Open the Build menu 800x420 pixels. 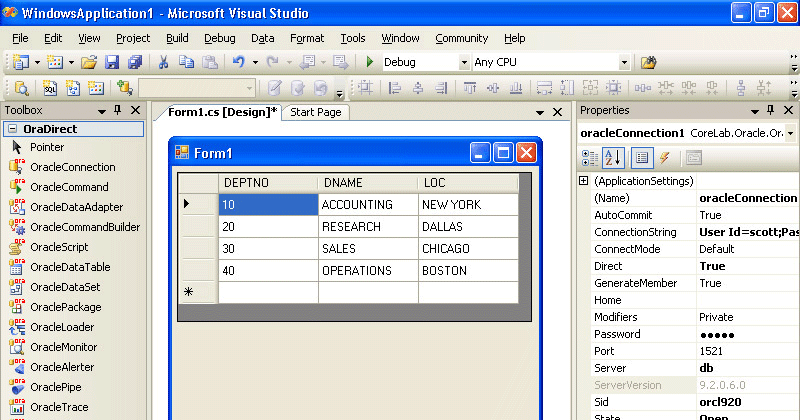pos(177,38)
